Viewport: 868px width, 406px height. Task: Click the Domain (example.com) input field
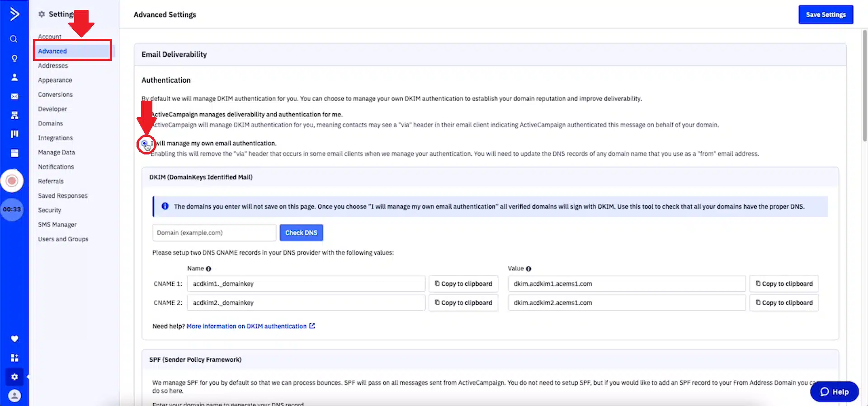tap(214, 233)
